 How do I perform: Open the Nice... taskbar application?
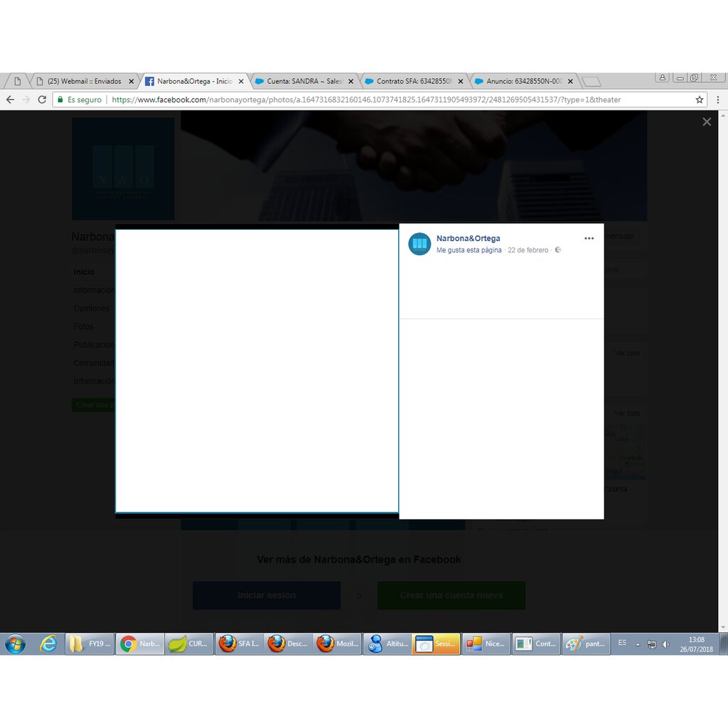point(486,644)
